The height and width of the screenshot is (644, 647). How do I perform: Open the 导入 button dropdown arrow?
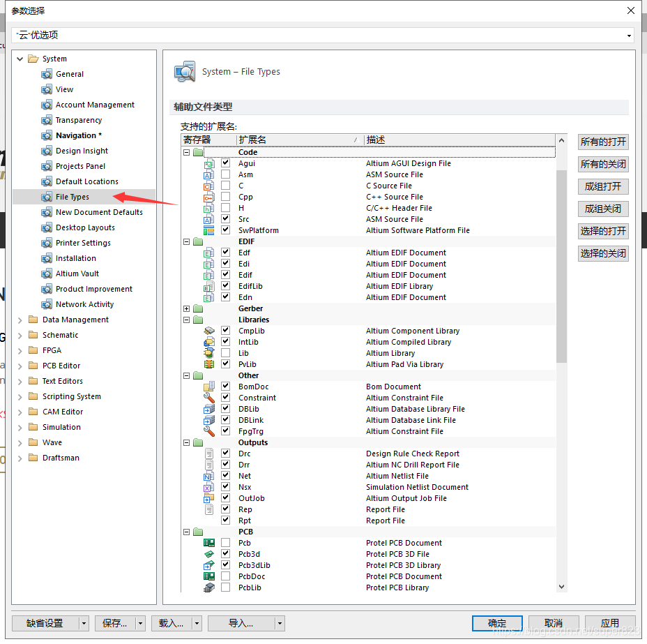click(x=280, y=623)
